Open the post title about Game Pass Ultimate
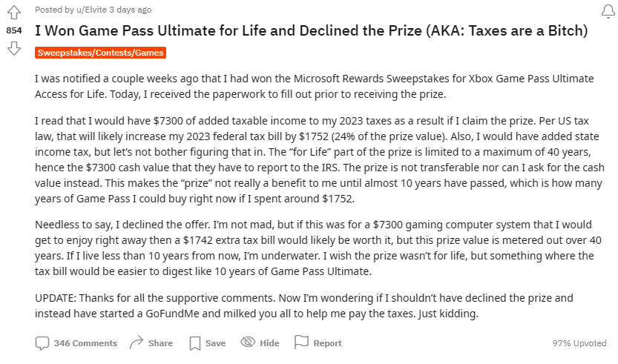The height and width of the screenshot is (364, 618). (311, 31)
